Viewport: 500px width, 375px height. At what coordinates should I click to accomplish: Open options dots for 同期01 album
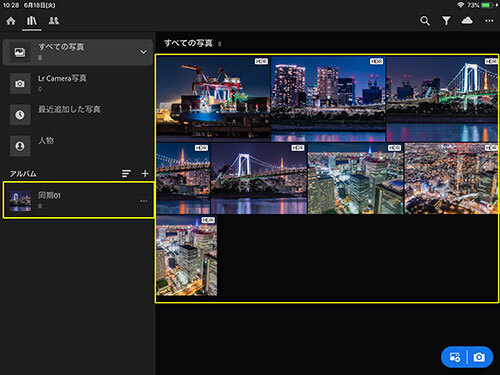point(144,201)
